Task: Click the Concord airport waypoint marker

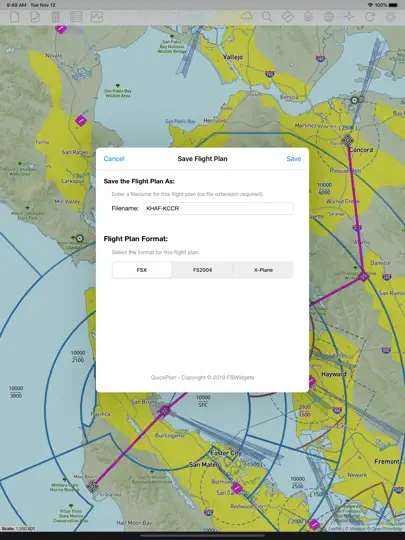Action: [348, 140]
